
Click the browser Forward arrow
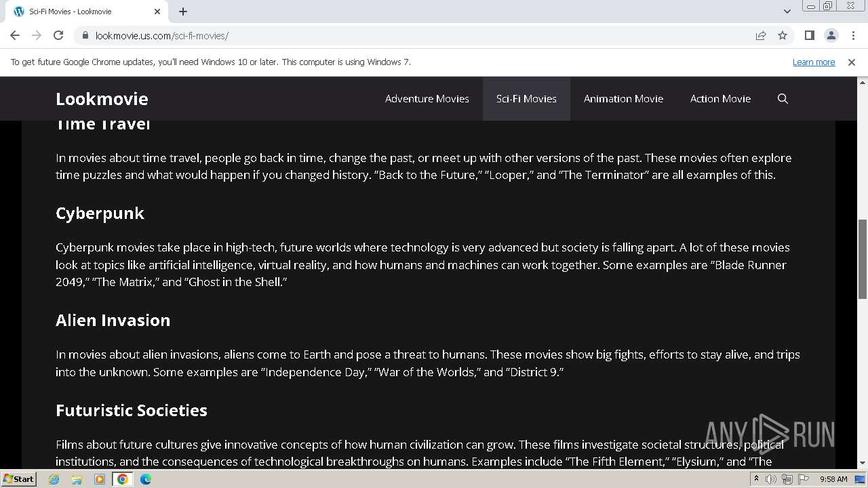[x=37, y=35]
